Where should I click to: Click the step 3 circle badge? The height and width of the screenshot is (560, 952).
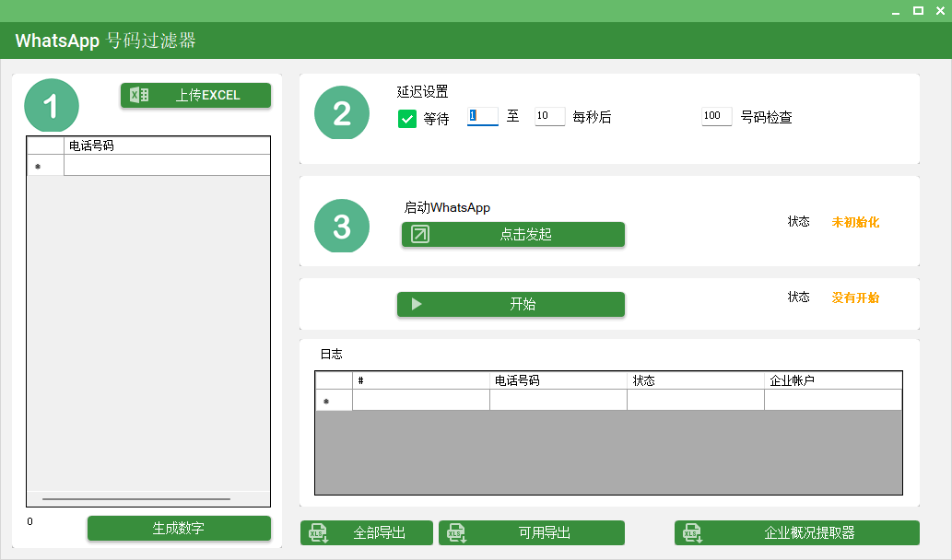point(342,226)
